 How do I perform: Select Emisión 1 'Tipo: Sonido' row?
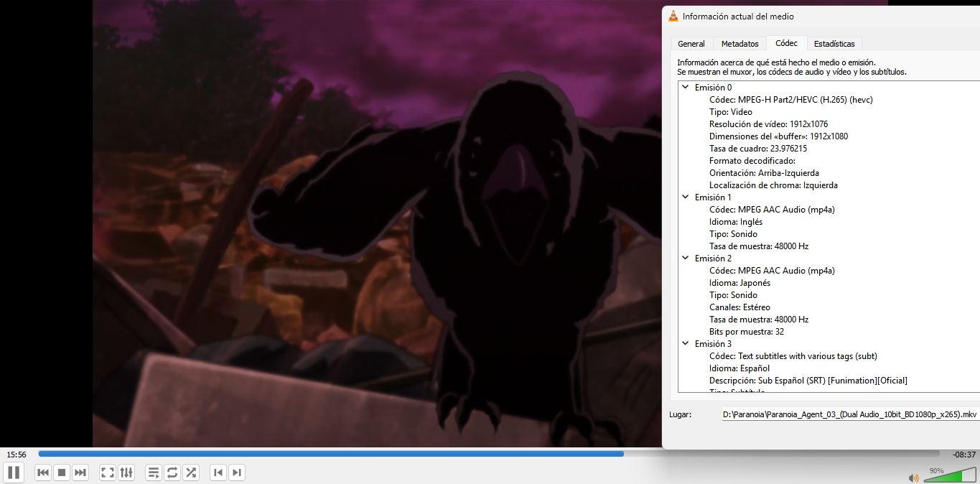[733, 234]
